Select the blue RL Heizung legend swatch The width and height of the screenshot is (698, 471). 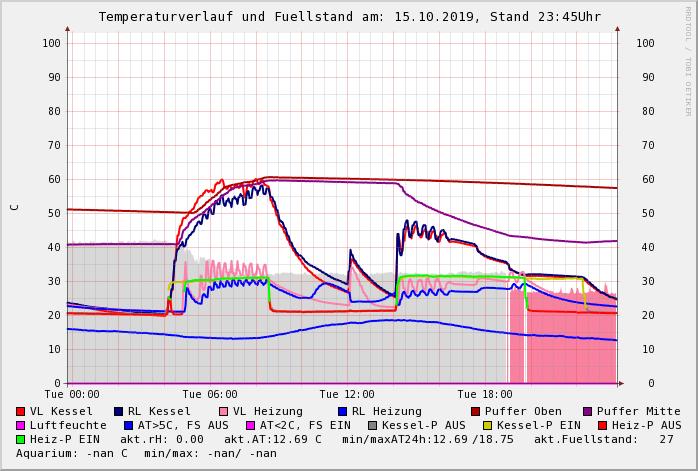tap(342, 411)
